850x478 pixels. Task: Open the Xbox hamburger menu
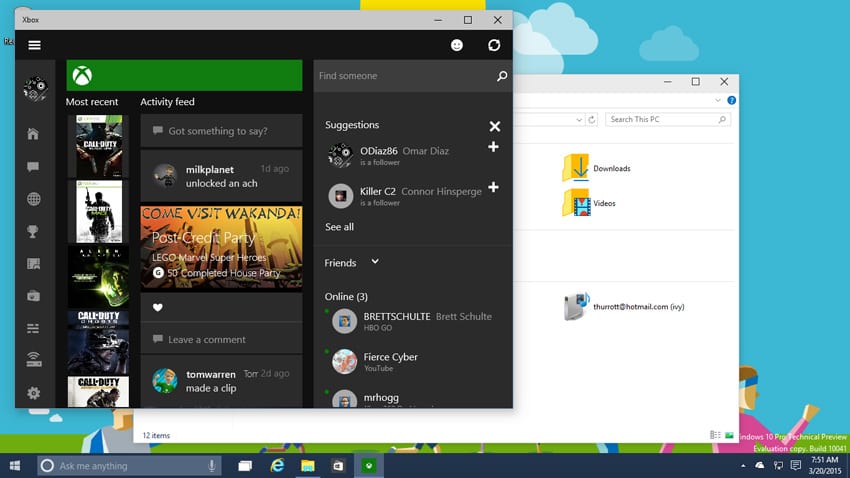click(34, 45)
